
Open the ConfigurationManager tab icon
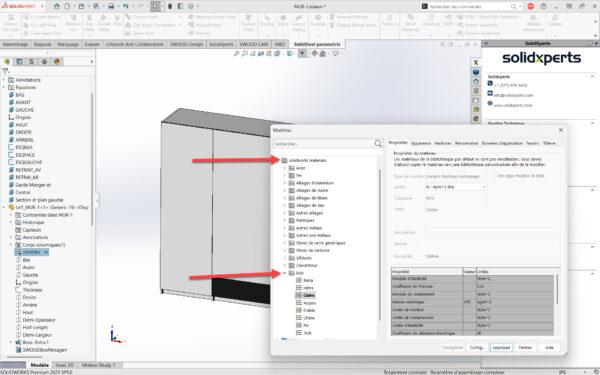[x=32, y=62]
